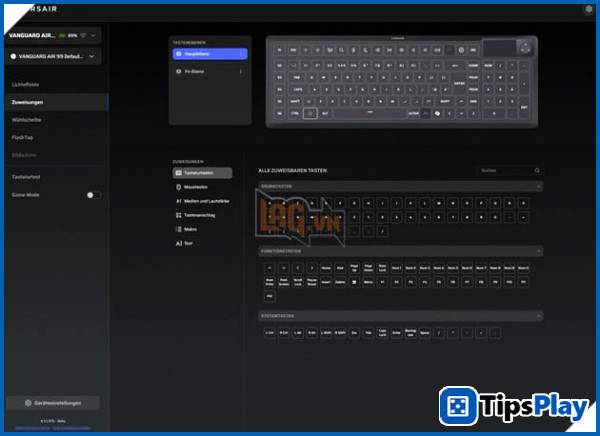Open the VANGUARD AIR 99 Default profile dropdown
The height and width of the screenshot is (436, 600).
pos(53,56)
